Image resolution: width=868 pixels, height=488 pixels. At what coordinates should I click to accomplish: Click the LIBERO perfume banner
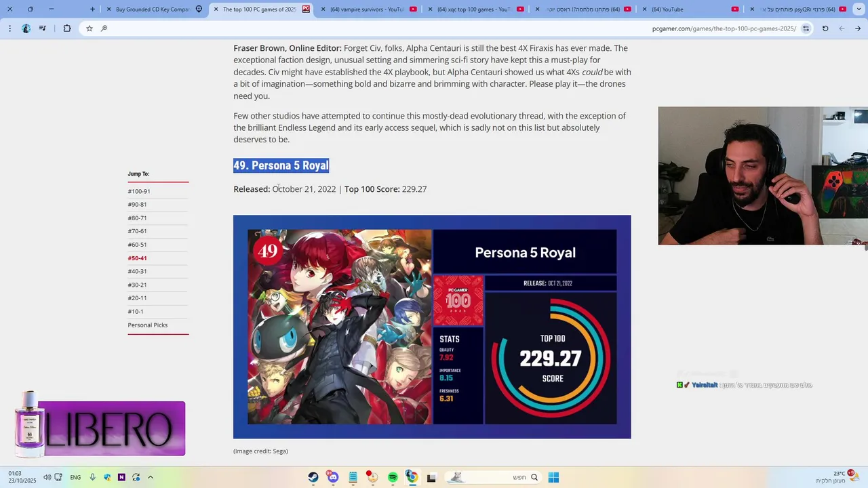click(100, 426)
